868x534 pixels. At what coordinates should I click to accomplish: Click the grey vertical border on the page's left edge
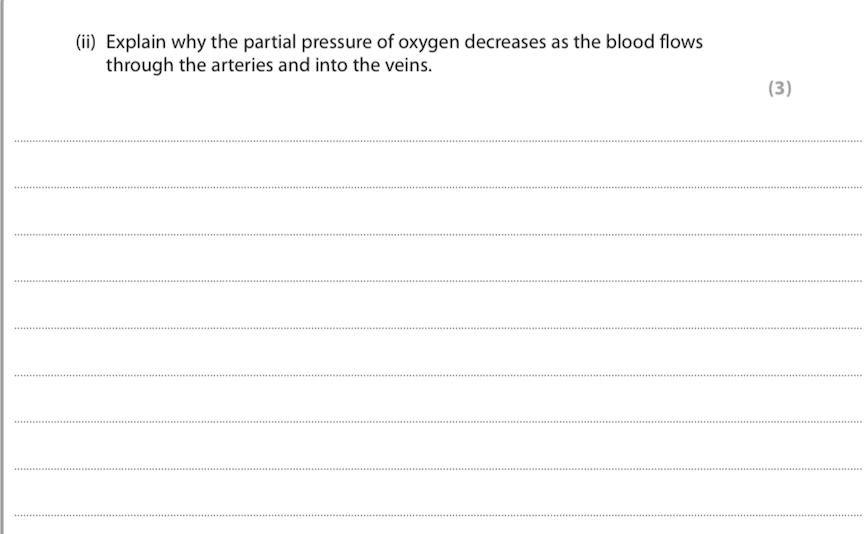point(2,267)
